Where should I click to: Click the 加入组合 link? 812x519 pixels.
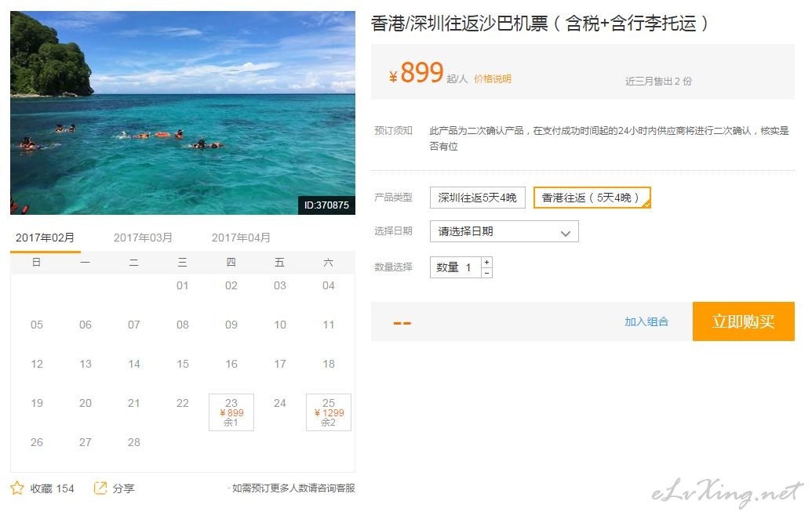click(646, 322)
